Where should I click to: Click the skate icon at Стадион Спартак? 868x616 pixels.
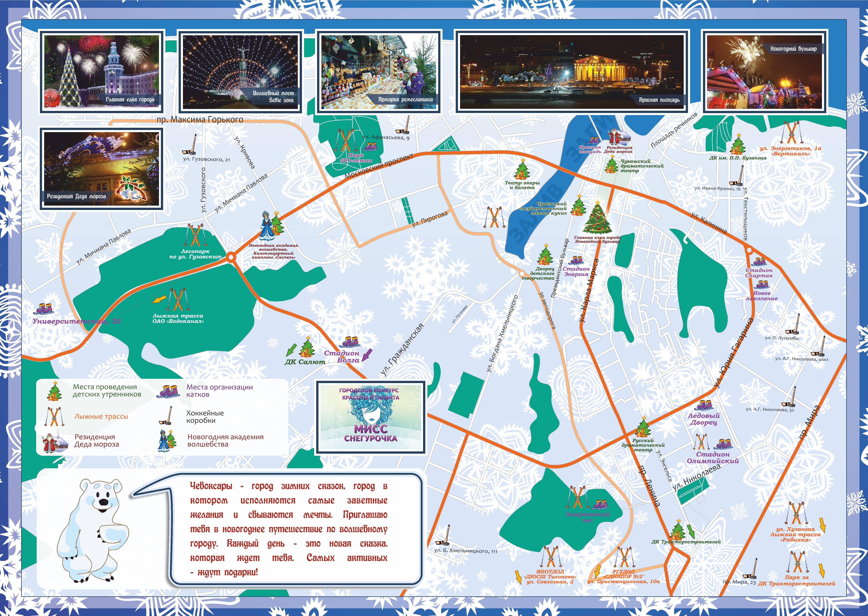click(x=759, y=262)
